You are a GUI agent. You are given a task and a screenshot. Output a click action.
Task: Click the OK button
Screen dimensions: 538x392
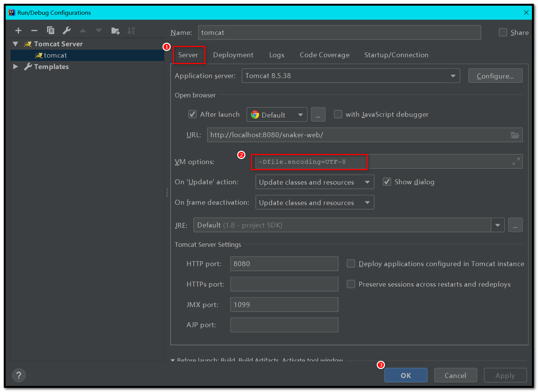pyautogui.click(x=406, y=375)
